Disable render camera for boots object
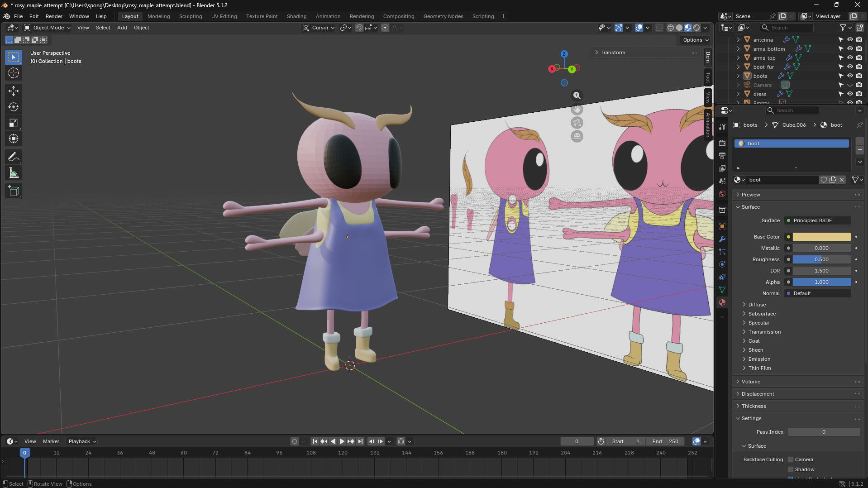 click(x=859, y=76)
